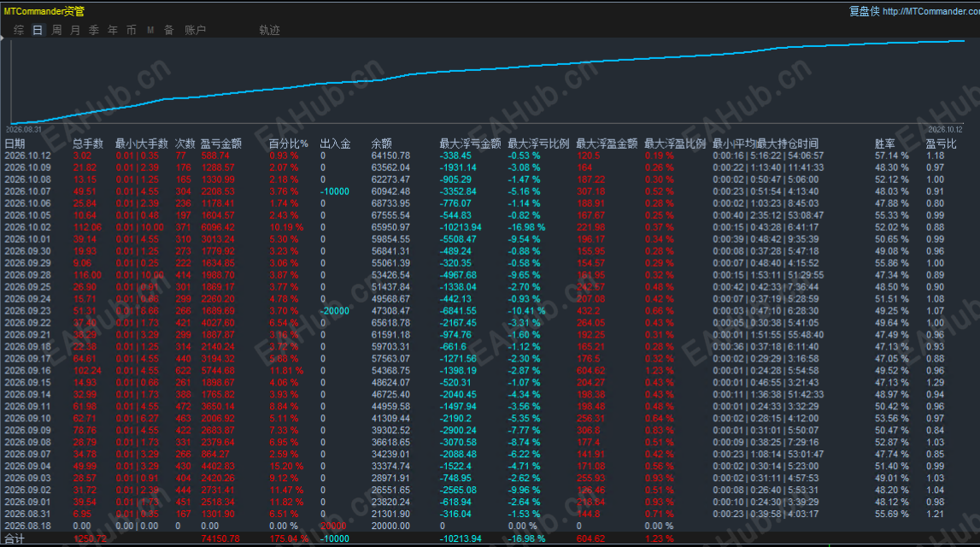
Task: Click the 盈亏比 column header
Action: pos(942,144)
